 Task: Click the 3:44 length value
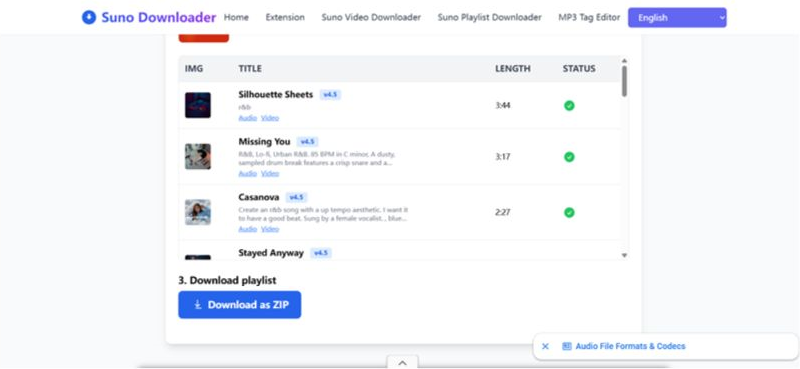pos(503,106)
